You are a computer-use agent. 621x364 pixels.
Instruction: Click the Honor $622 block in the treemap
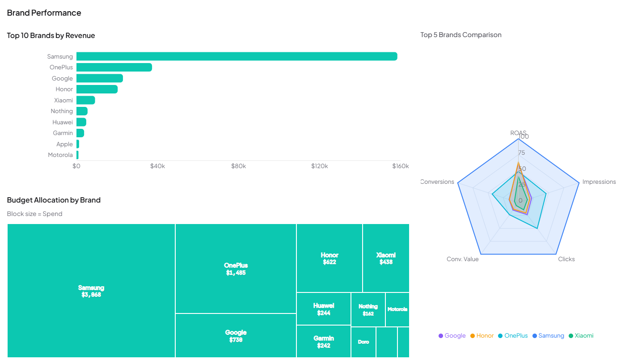point(329,258)
